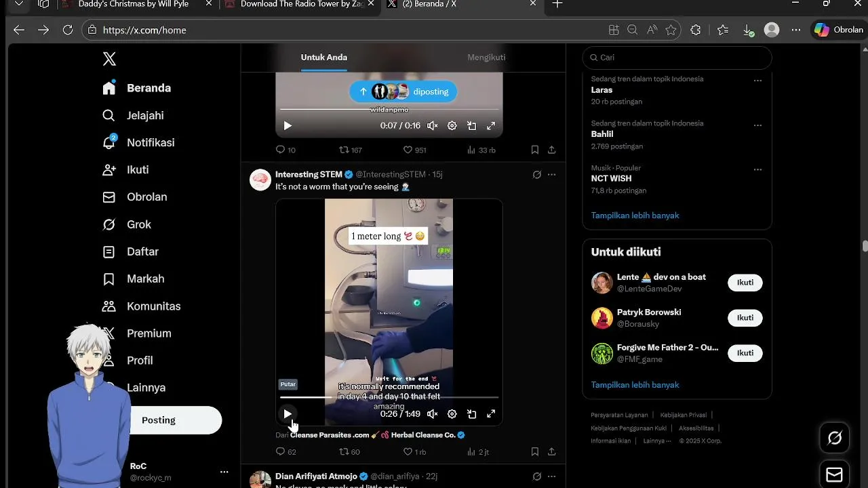Open options for Laras trend
Screen dimensions: 868x488
tap(758, 81)
